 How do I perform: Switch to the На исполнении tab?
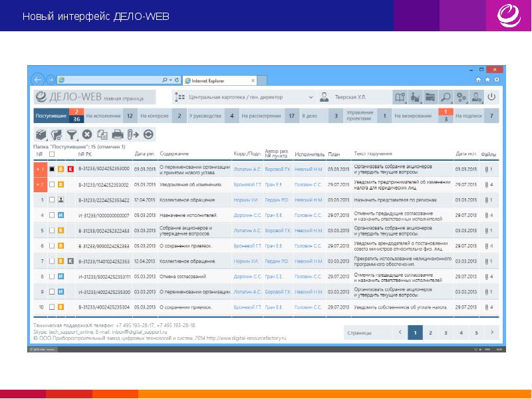click(103, 116)
